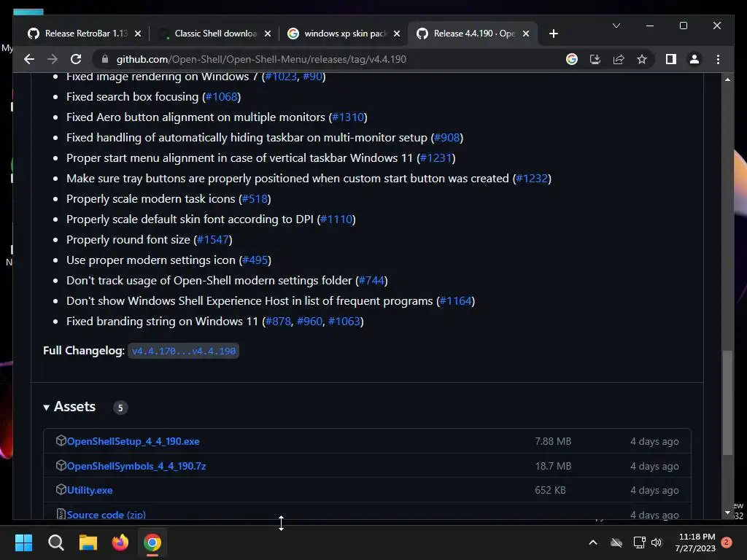The image size is (747, 560).
Task: Click the browser forward arrow
Action: [x=53, y=59]
